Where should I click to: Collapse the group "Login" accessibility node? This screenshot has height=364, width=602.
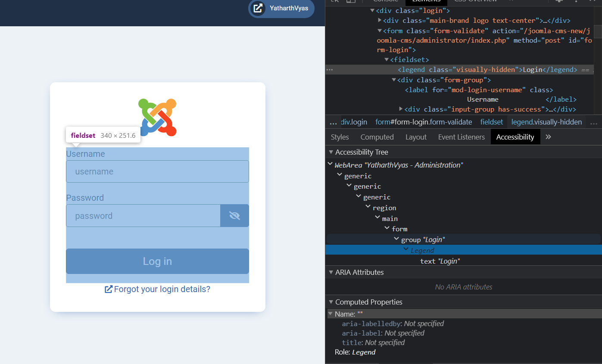pos(396,239)
